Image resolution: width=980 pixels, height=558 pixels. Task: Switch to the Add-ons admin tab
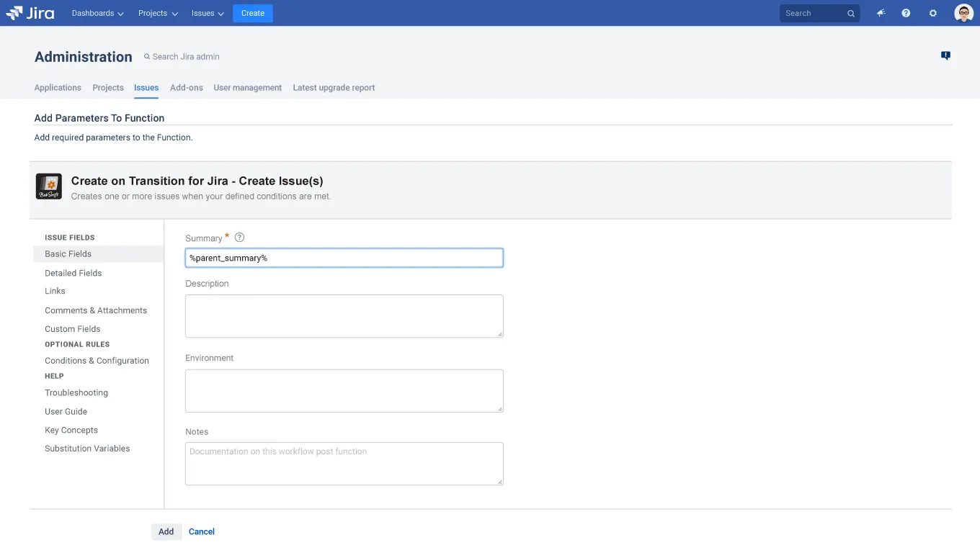pos(187,87)
